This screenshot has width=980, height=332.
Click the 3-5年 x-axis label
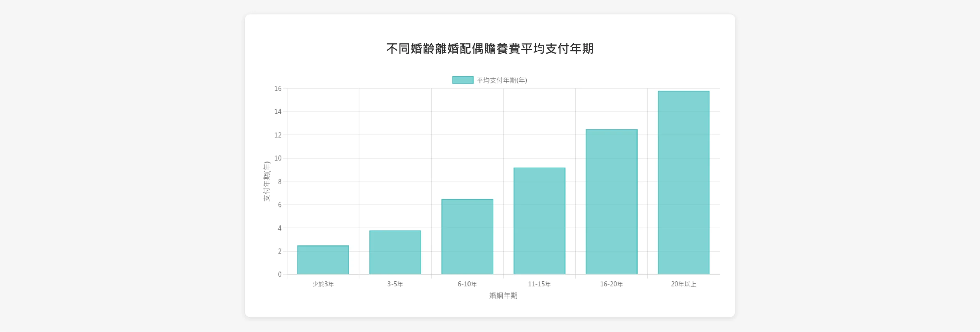pyautogui.click(x=395, y=284)
